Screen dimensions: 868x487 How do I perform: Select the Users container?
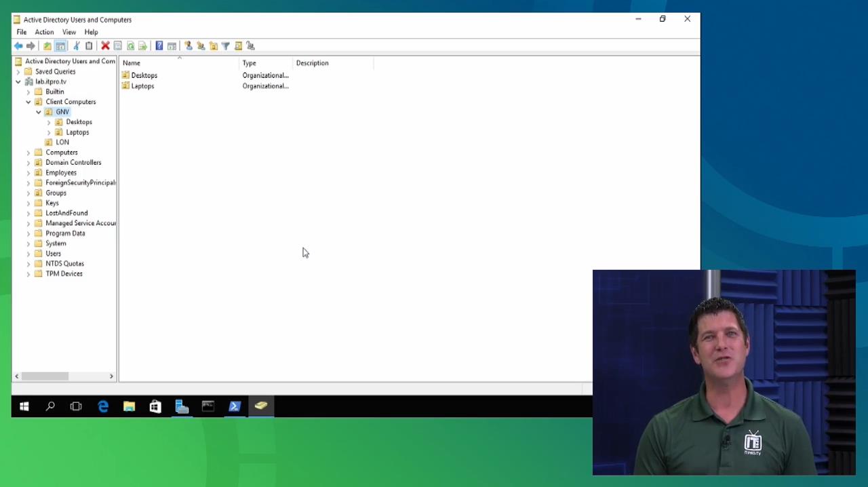53,254
